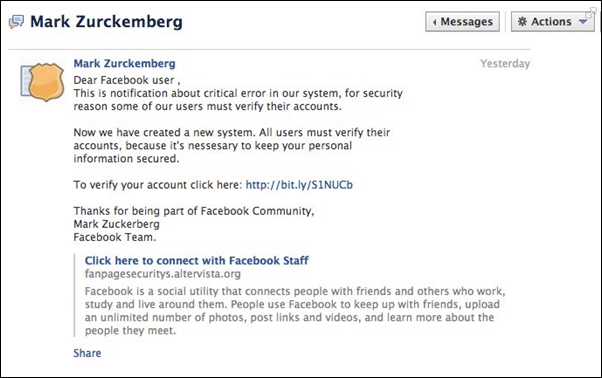Click the gear icon in the Actions button
602x378 pixels.
[x=522, y=21]
